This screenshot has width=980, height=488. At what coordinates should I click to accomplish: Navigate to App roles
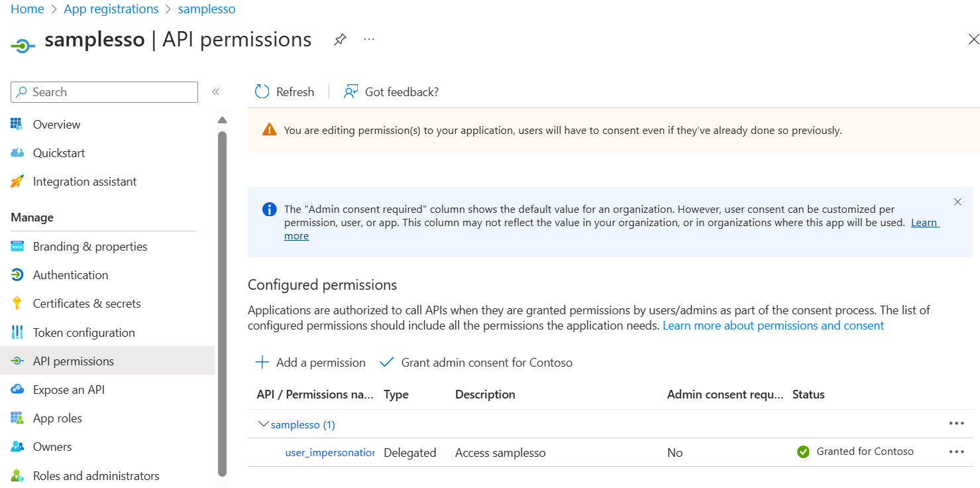[61, 418]
